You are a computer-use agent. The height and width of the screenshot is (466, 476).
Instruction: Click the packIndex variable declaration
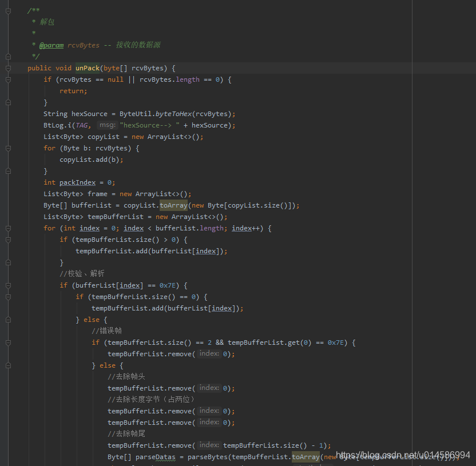(x=77, y=182)
